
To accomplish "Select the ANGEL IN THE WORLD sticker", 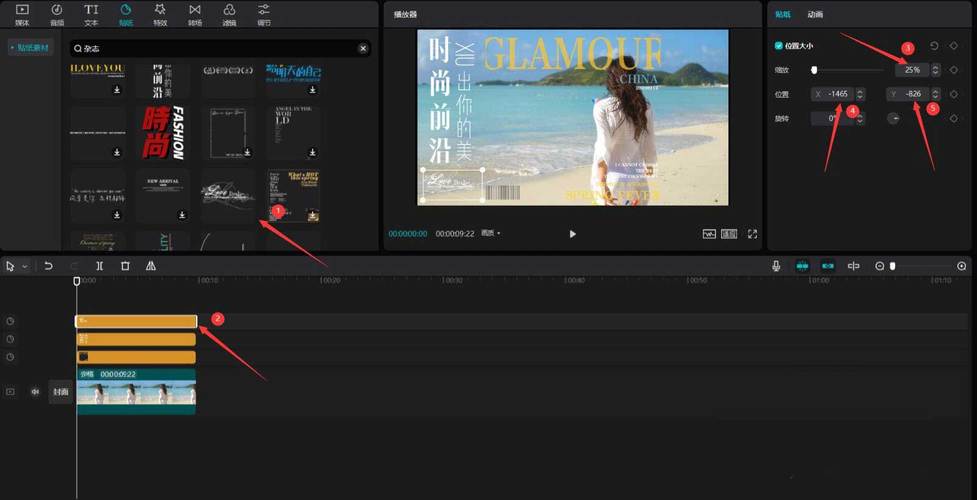I will (294, 133).
